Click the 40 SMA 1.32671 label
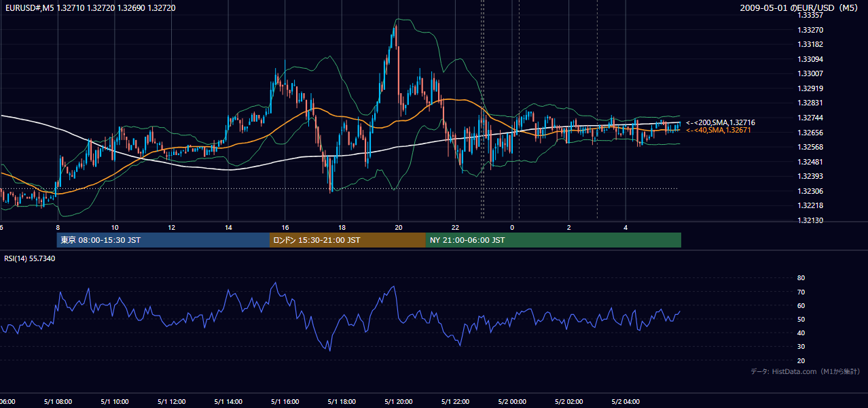 click(720, 130)
